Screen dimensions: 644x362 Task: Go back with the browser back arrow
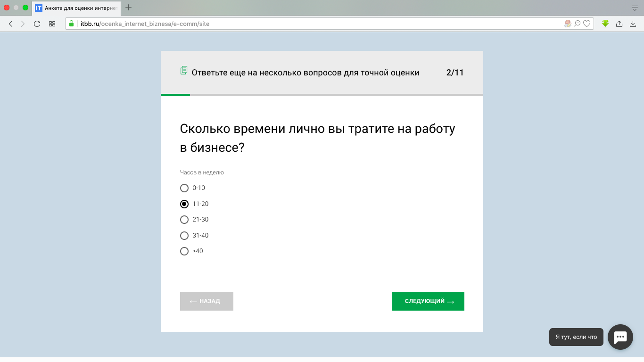11,24
